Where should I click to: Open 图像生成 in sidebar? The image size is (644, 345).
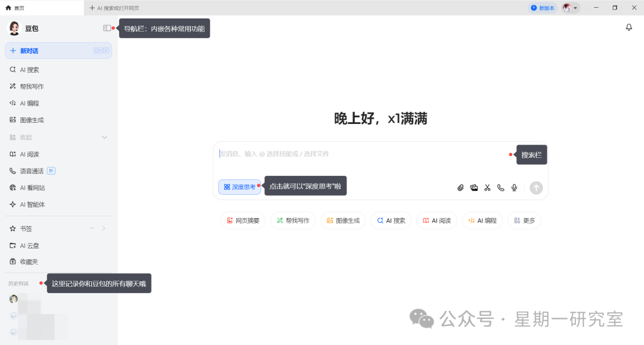click(58, 120)
